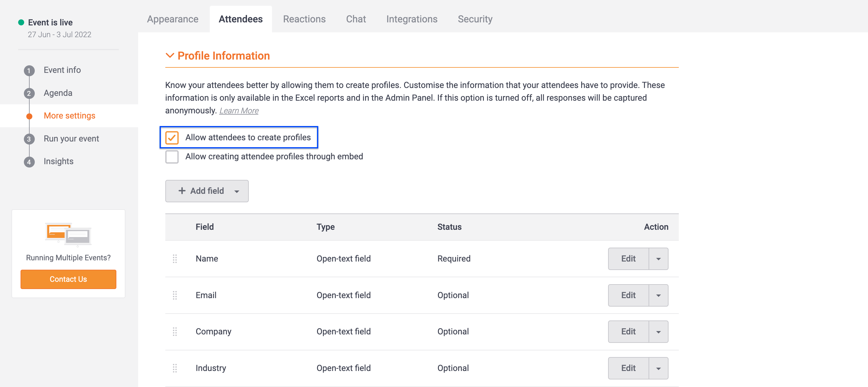
Task: Edit the Name field
Action: tap(628, 259)
